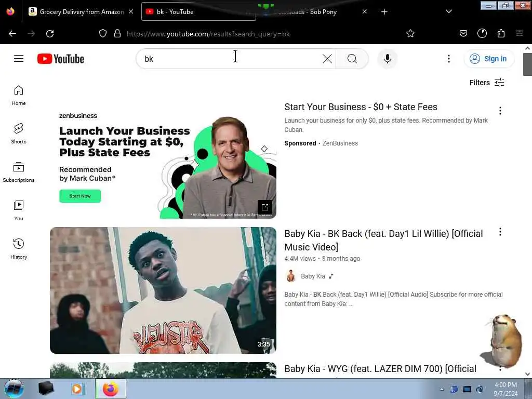Open the ad external link icon

point(264,207)
